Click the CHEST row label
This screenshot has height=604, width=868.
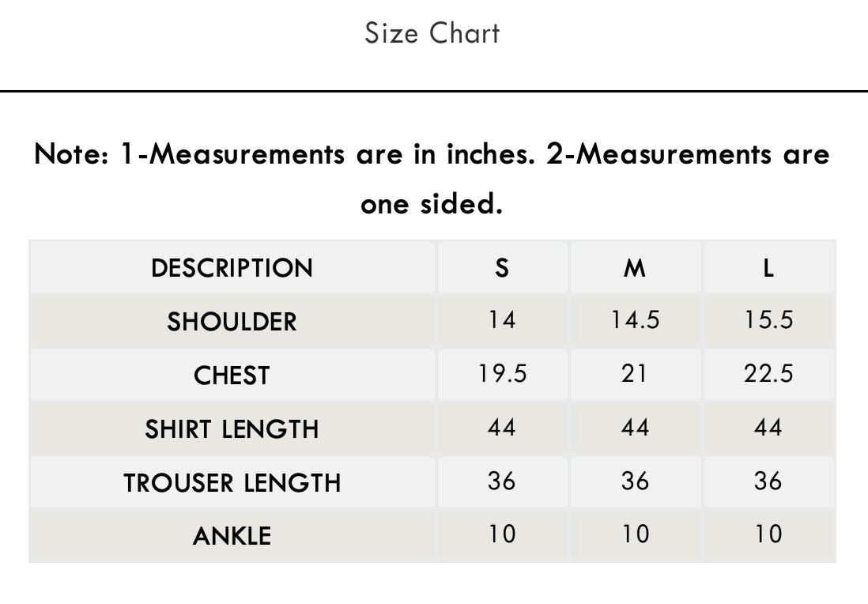[x=232, y=376]
